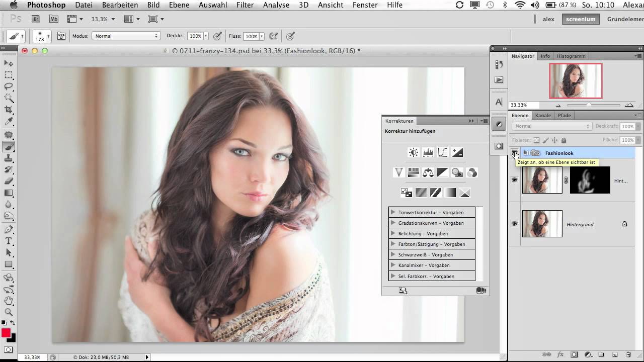Select the Move tool
Image resolution: width=644 pixels, height=362 pixels.
pos(9,63)
